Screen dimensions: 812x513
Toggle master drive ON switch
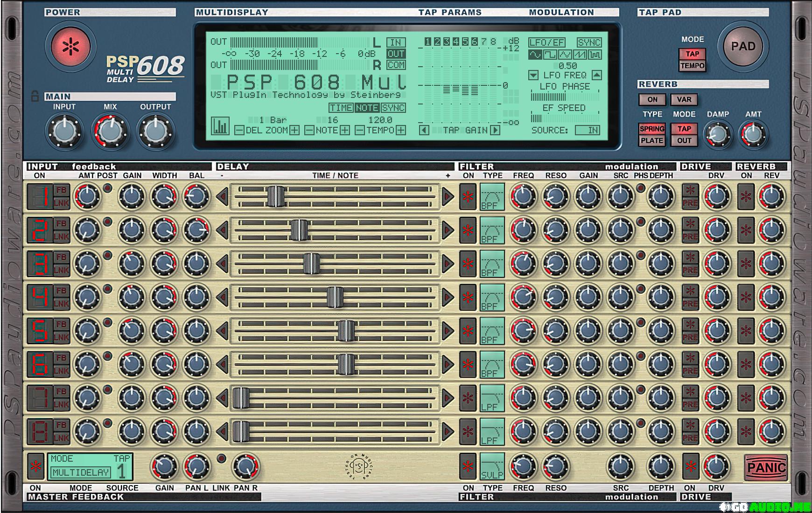[691, 466]
